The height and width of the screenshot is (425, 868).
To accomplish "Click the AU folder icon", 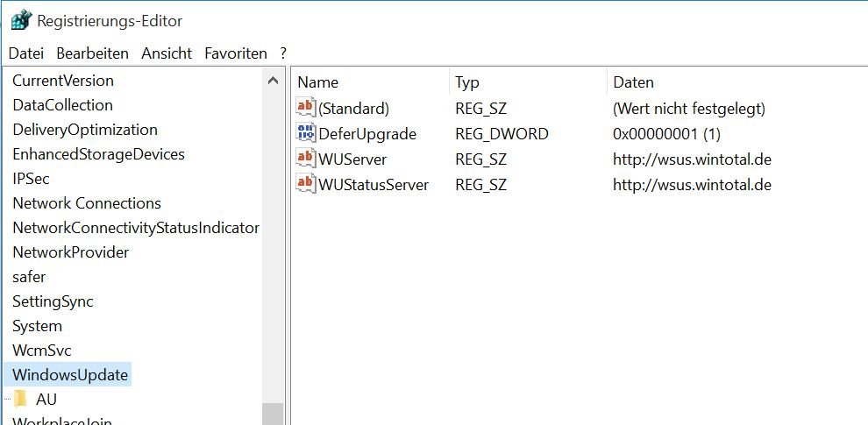I will coord(21,400).
